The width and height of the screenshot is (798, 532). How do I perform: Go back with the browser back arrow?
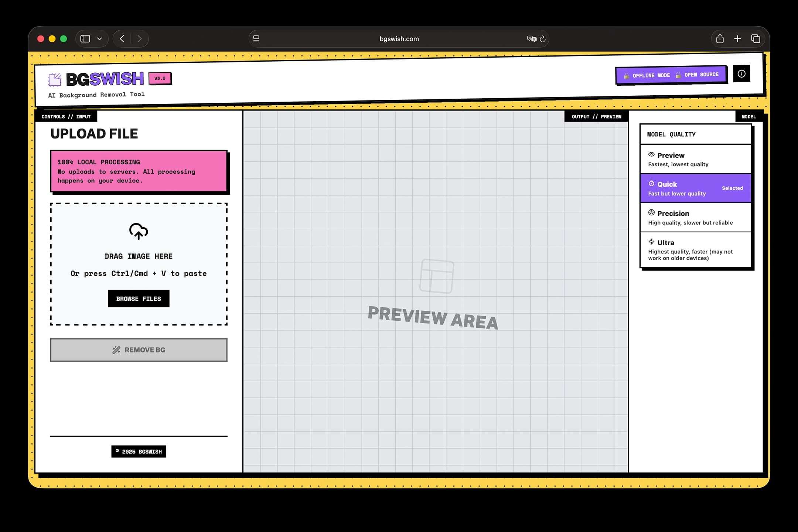(122, 39)
